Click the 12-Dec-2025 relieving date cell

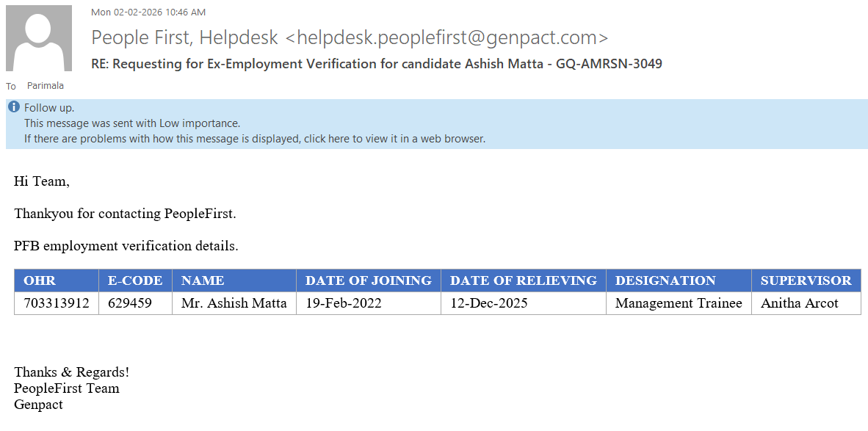click(488, 303)
